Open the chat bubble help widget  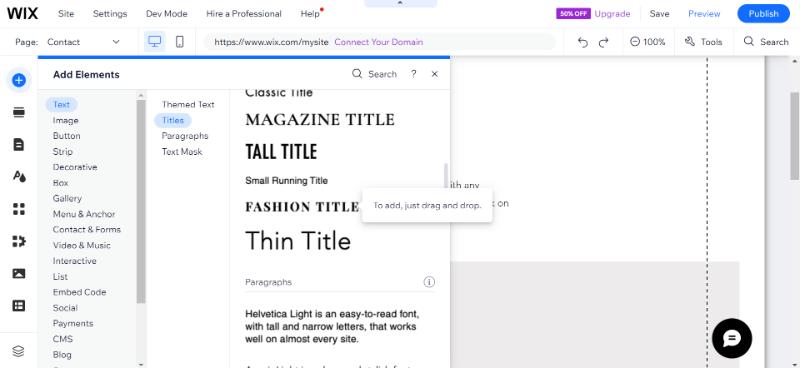click(x=732, y=338)
